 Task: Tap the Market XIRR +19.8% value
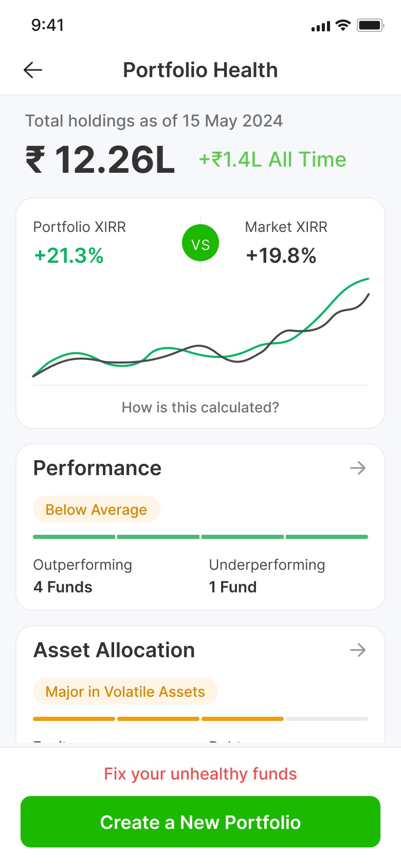(281, 256)
